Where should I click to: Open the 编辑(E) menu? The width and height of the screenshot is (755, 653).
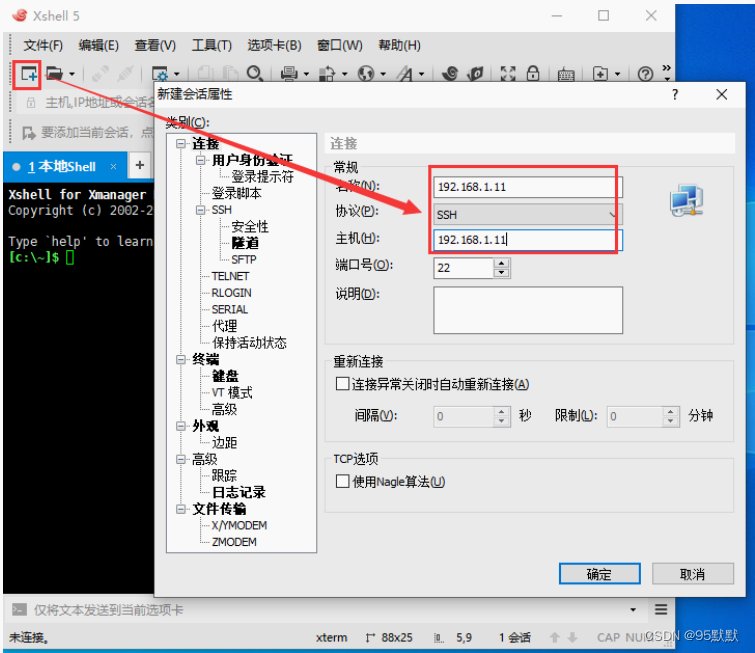click(98, 45)
